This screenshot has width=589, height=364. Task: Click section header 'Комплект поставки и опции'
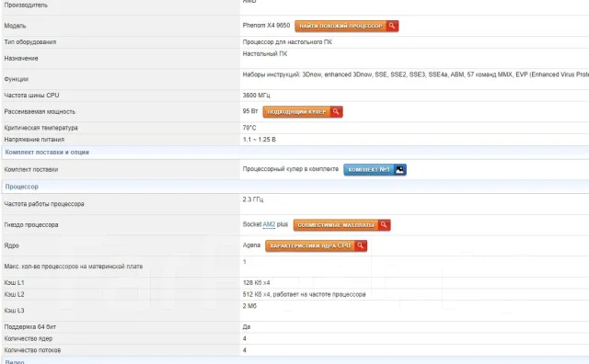pos(47,152)
